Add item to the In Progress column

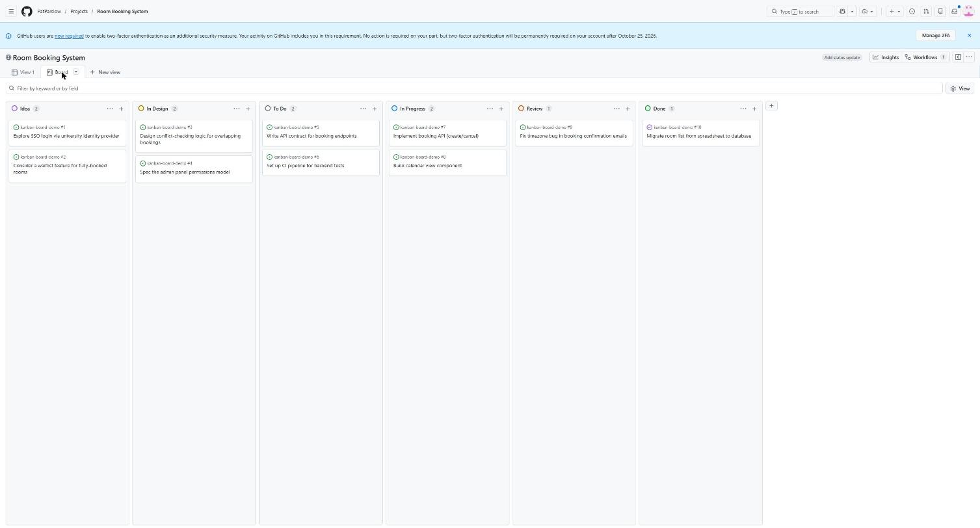point(501,109)
